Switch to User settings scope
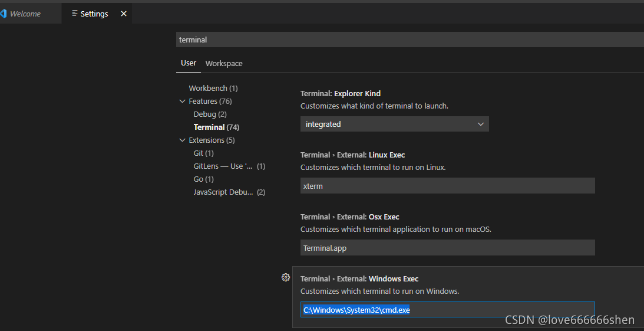 pyautogui.click(x=189, y=63)
